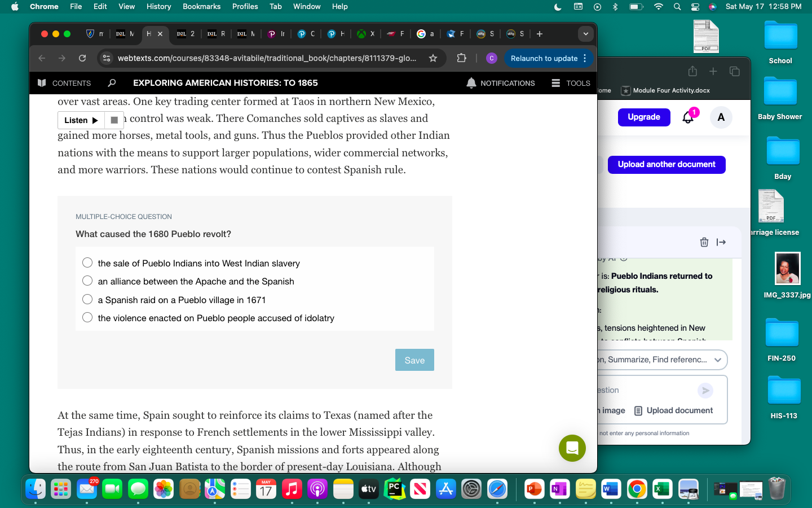
Task: Expand the Summarize/Find references dropdown
Action: click(x=717, y=360)
